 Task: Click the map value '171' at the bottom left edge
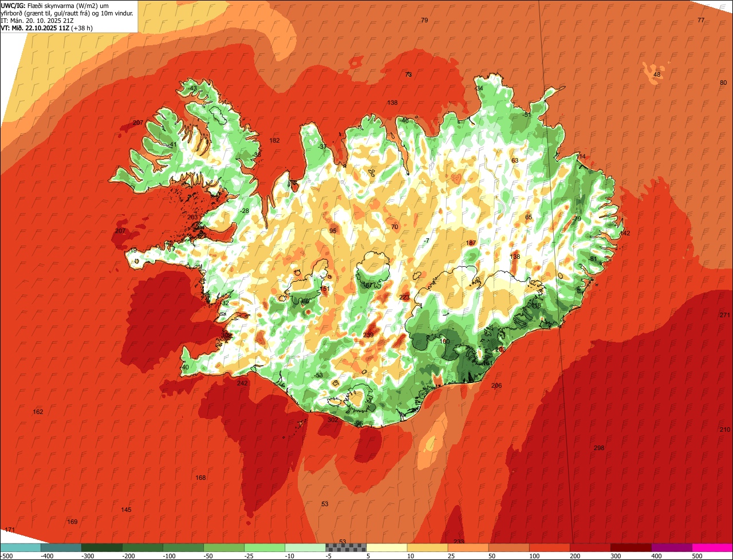pos(9,530)
